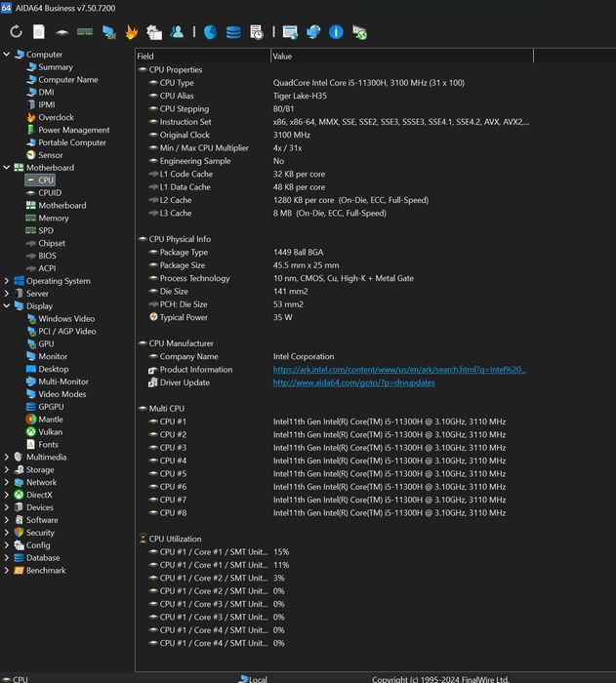This screenshot has width=616, height=683.
Task: Click the memory module toolbar icon
Action: click(85, 32)
